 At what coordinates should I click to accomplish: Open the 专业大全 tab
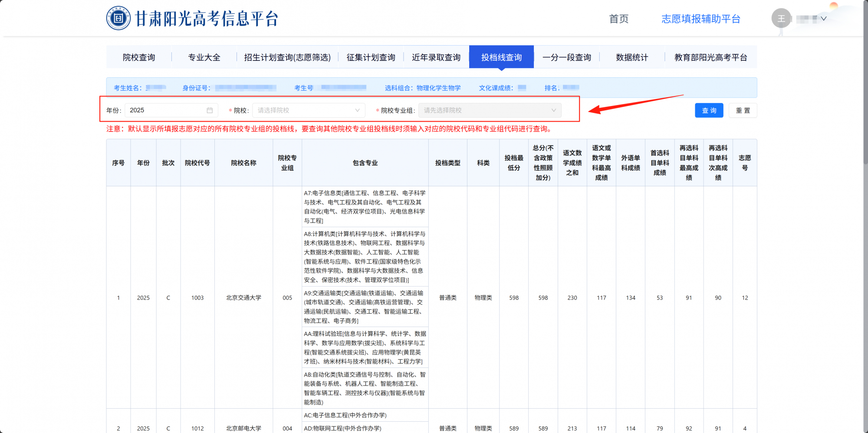(x=204, y=57)
